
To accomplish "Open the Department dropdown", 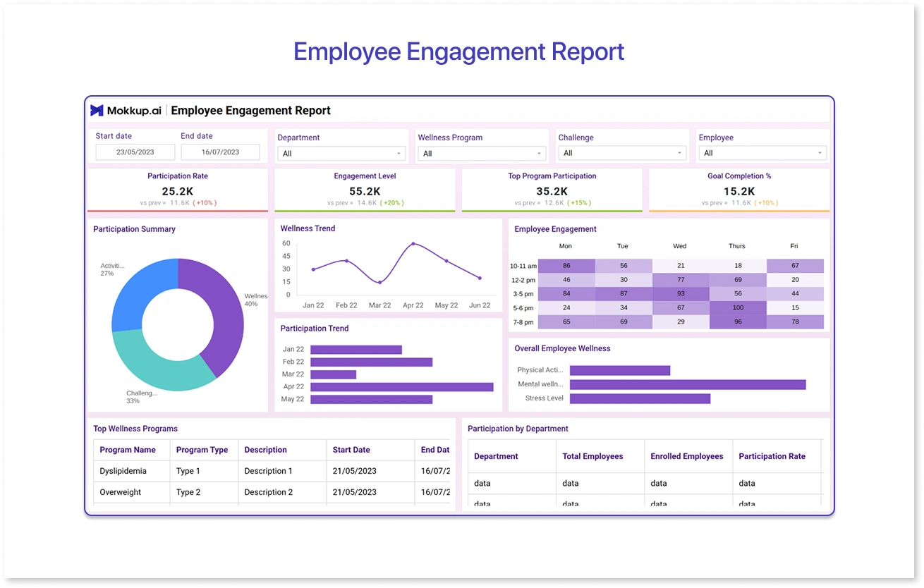I will (341, 153).
